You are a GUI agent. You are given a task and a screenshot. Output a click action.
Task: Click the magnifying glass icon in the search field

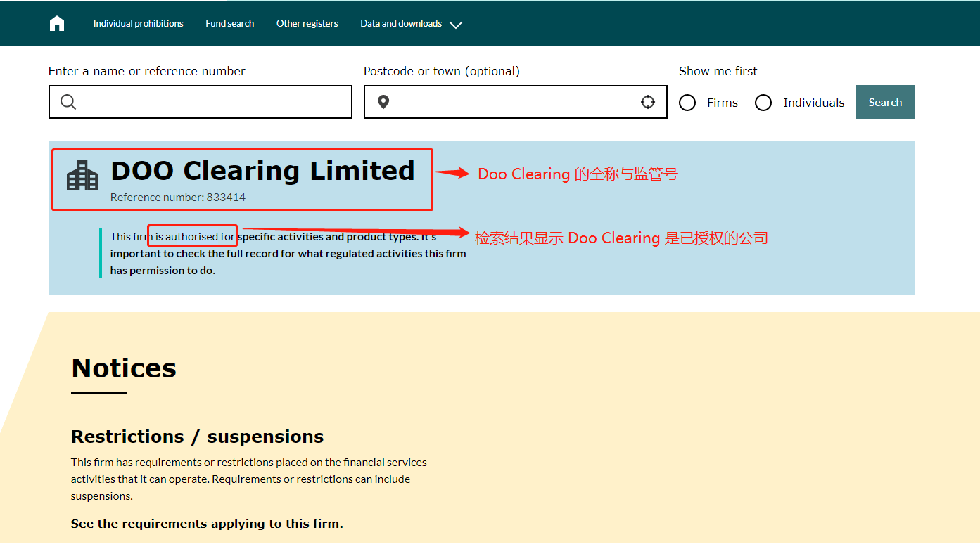(x=68, y=101)
